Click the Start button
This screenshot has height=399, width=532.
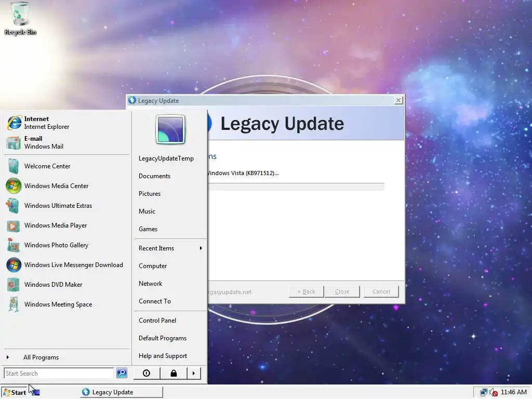[14, 392]
